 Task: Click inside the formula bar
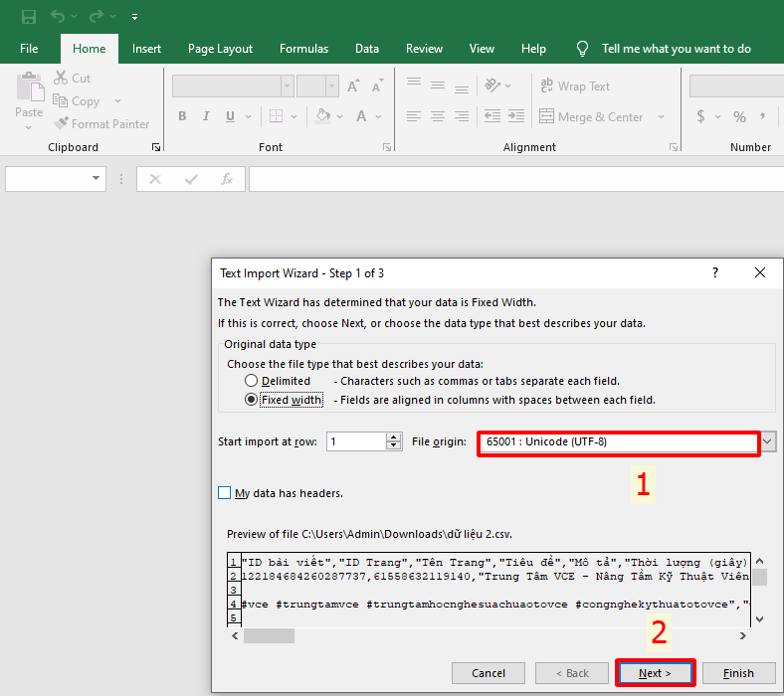516,179
